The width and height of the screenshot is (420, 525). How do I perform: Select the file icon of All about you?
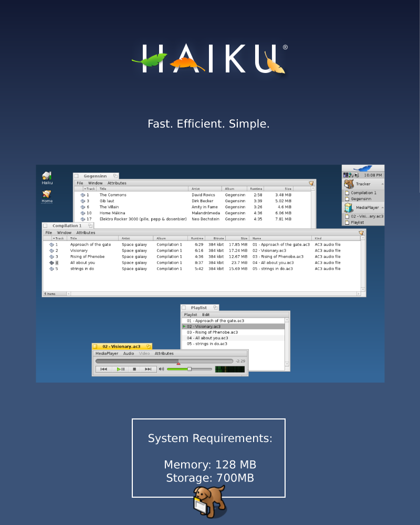point(51,262)
